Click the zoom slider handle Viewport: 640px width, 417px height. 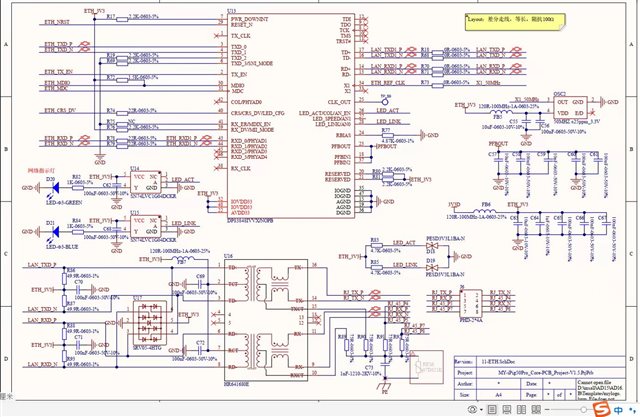pos(584,409)
